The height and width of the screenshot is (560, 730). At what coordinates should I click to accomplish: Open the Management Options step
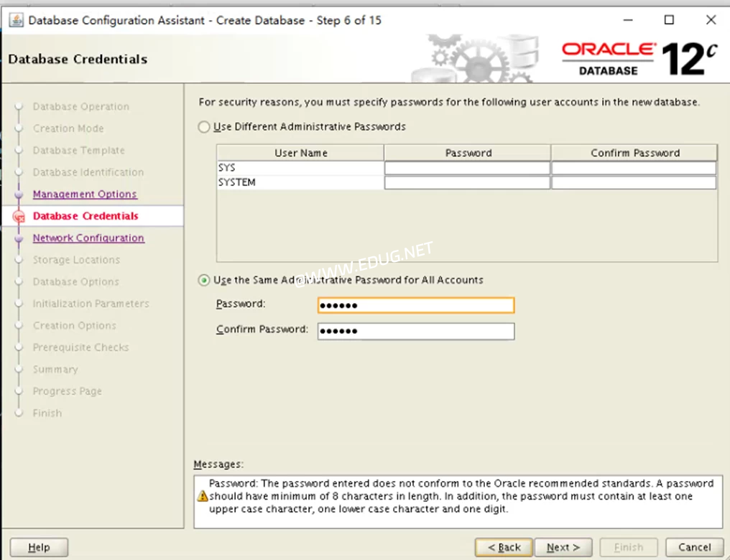pos(85,194)
